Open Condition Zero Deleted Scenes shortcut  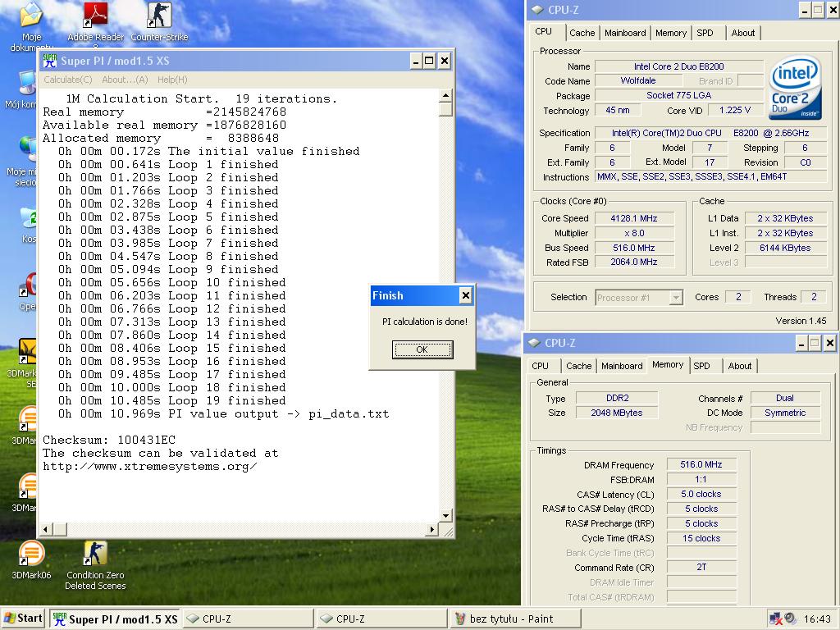pyautogui.click(x=95, y=565)
